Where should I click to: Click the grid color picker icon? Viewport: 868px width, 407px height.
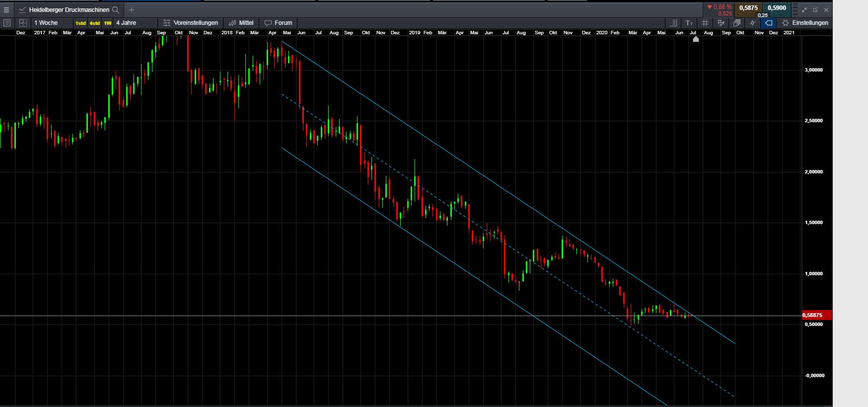721,23
